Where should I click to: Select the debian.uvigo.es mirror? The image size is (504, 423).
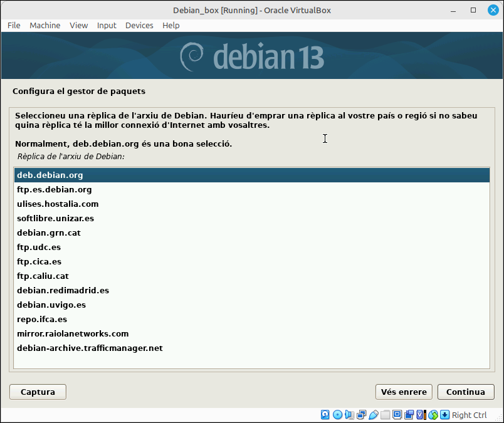click(251, 305)
